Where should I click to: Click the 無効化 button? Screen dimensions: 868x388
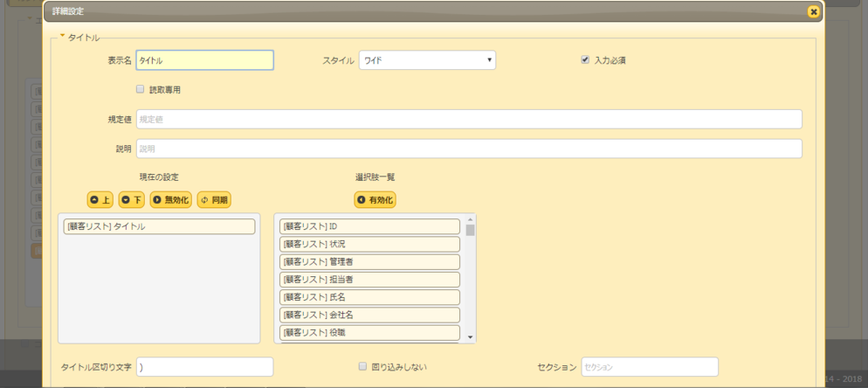coord(171,199)
